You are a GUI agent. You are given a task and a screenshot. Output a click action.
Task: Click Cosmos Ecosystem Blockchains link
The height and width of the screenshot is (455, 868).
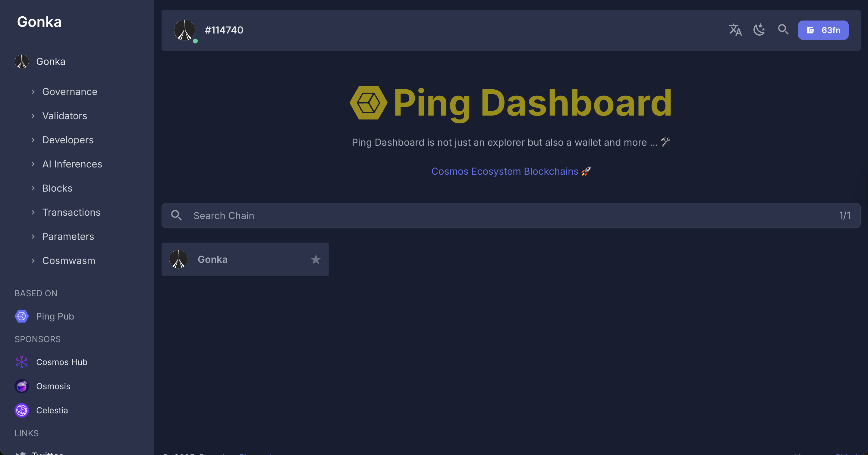click(505, 171)
